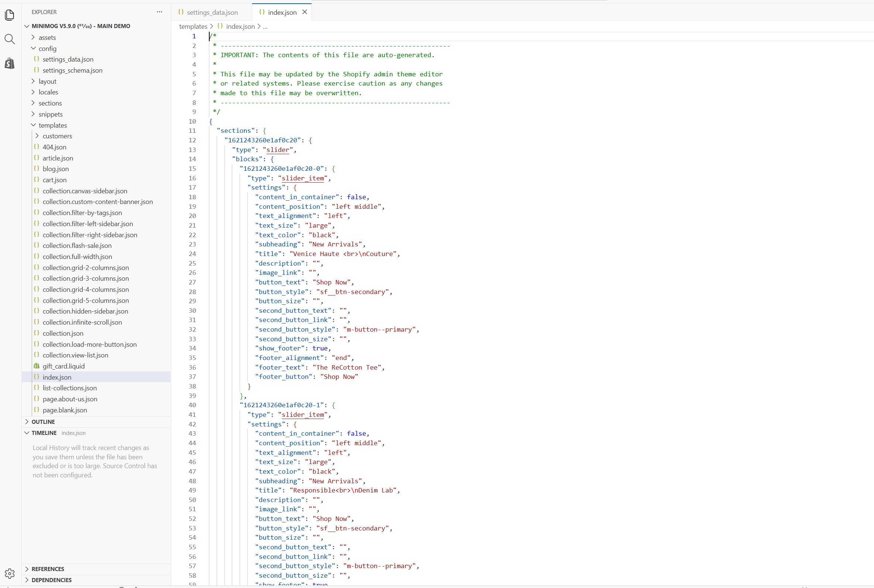Expand the DEPENDENCIES panel
Screen dimensions: 874x588
coord(96,580)
